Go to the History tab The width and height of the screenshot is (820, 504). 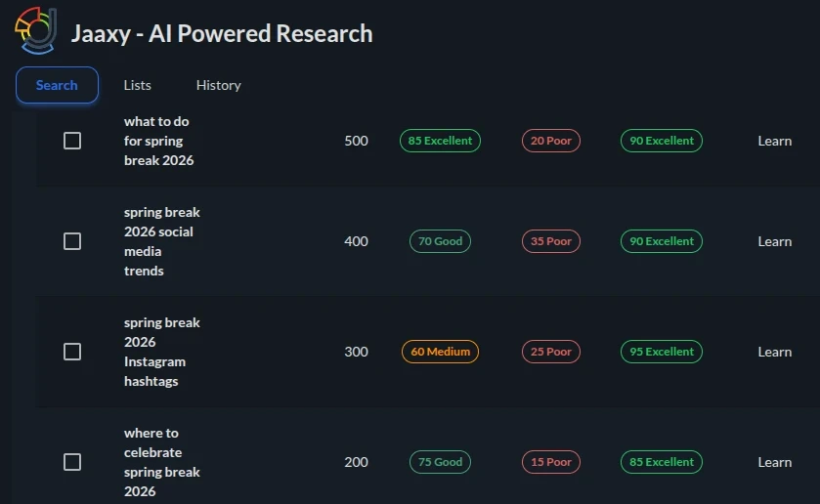(218, 85)
